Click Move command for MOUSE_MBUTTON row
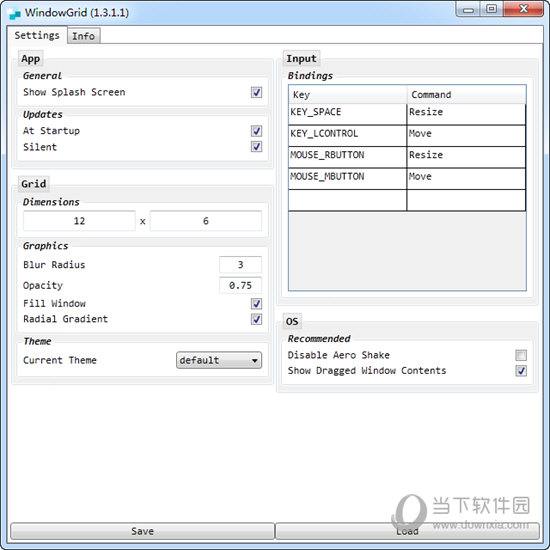 (x=466, y=179)
